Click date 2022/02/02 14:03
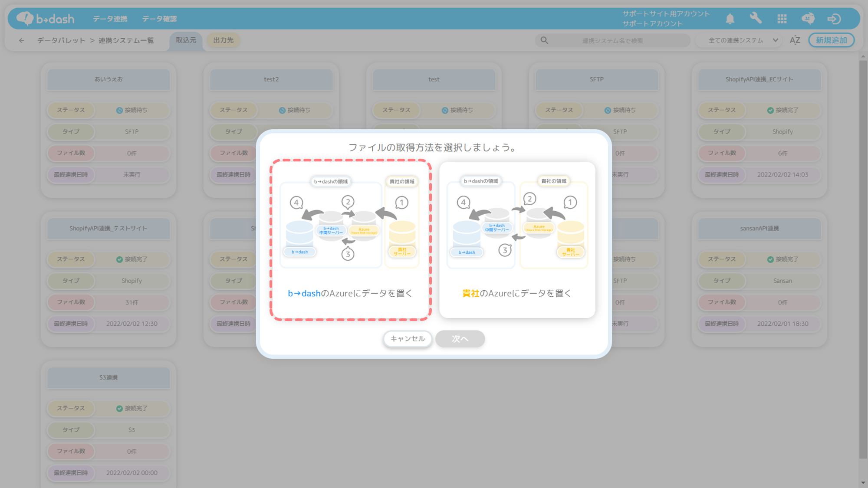The height and width of the screenshot is (488, 868). click(x=783, y=175)
